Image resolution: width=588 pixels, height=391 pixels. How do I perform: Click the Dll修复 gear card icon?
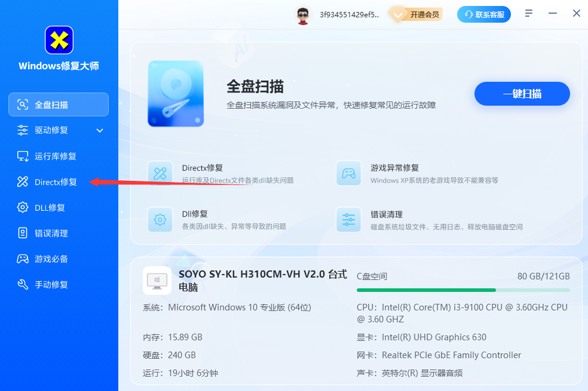160,220
